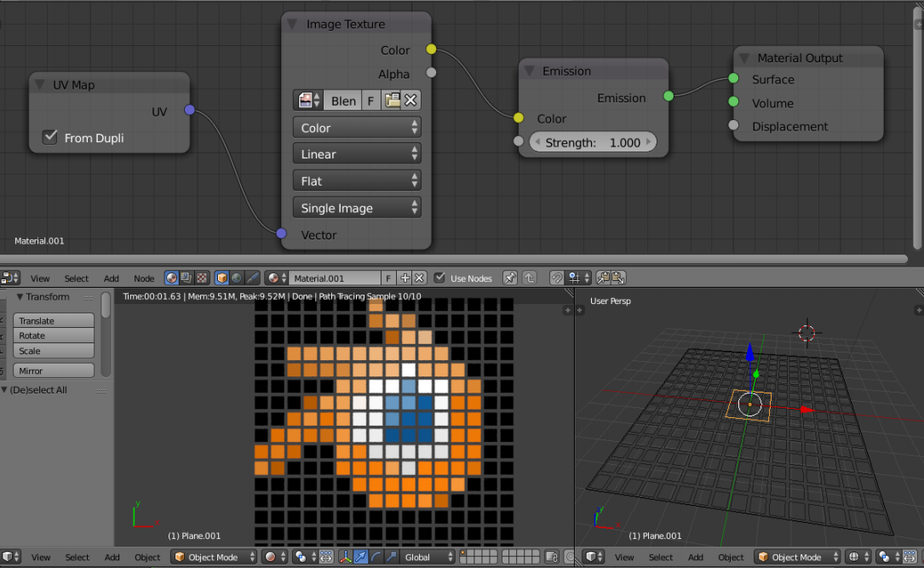
Task: Collapse the Emission node
Action: (x=529, y=72)
